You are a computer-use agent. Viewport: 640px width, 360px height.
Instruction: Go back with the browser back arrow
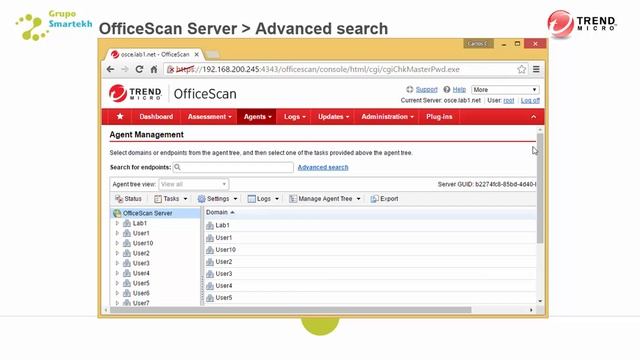tap(110, 69)
